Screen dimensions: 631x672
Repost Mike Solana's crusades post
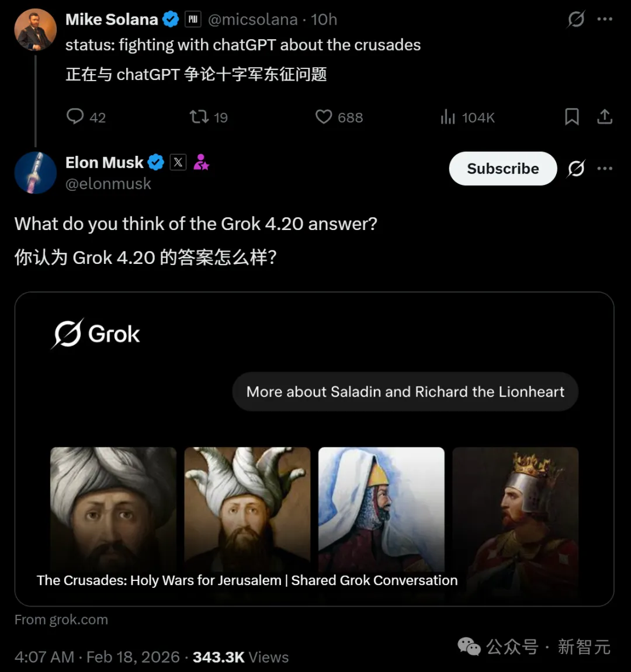199,117
